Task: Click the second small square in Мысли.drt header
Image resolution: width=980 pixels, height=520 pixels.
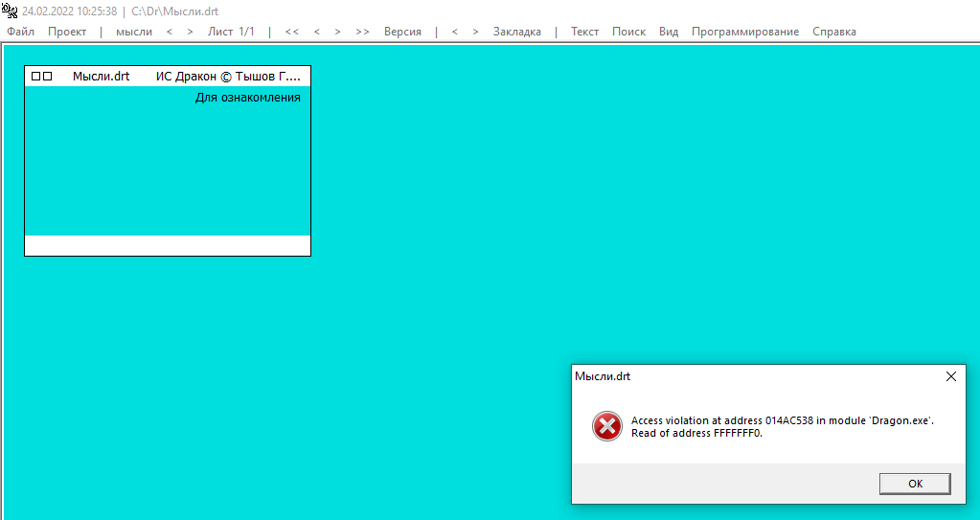Action: (x=48, y=76)
